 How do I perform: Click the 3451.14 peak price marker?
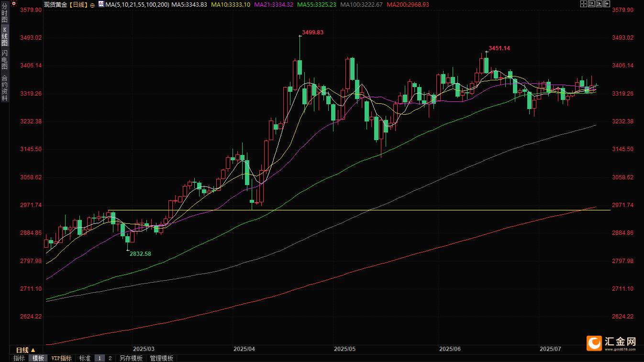pos(500,48)
